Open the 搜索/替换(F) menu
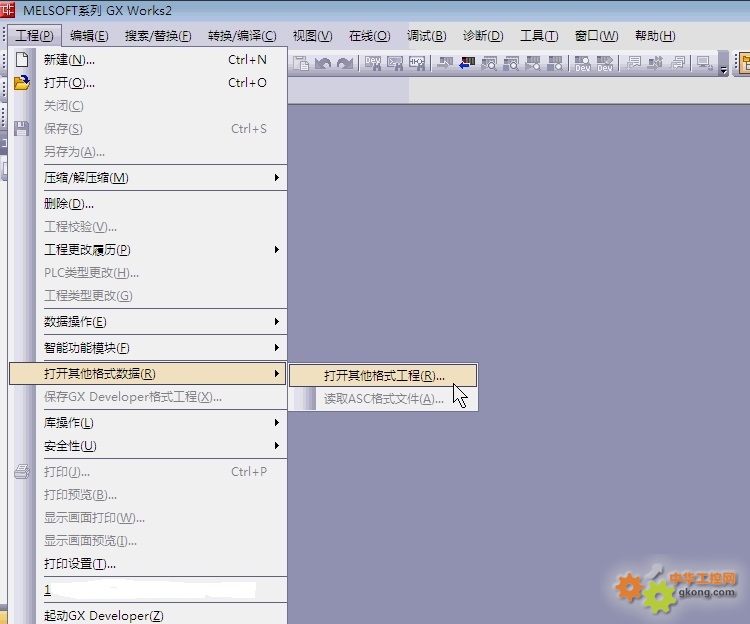 (158, 36)
